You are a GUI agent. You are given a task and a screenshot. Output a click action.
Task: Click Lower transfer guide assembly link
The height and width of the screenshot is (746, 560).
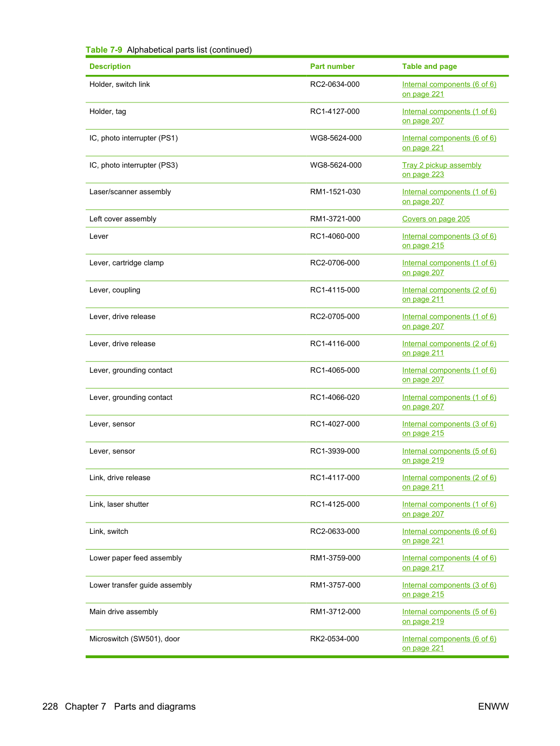point(449,590)
